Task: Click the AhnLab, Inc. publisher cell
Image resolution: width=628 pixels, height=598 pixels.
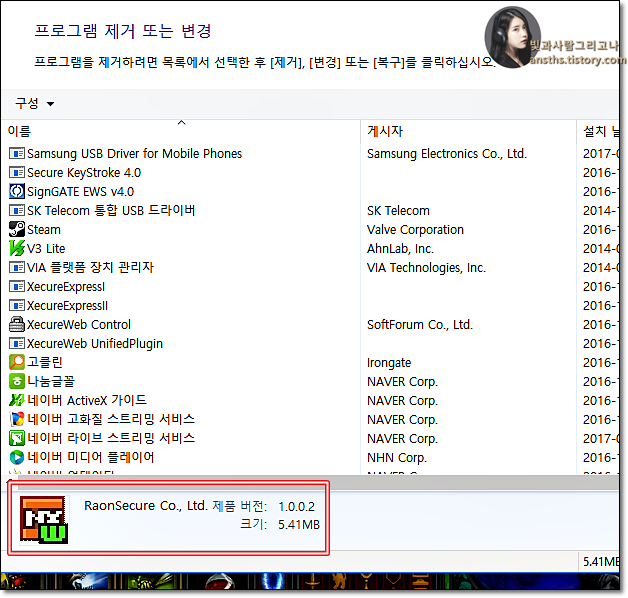Action: (401, 249)
